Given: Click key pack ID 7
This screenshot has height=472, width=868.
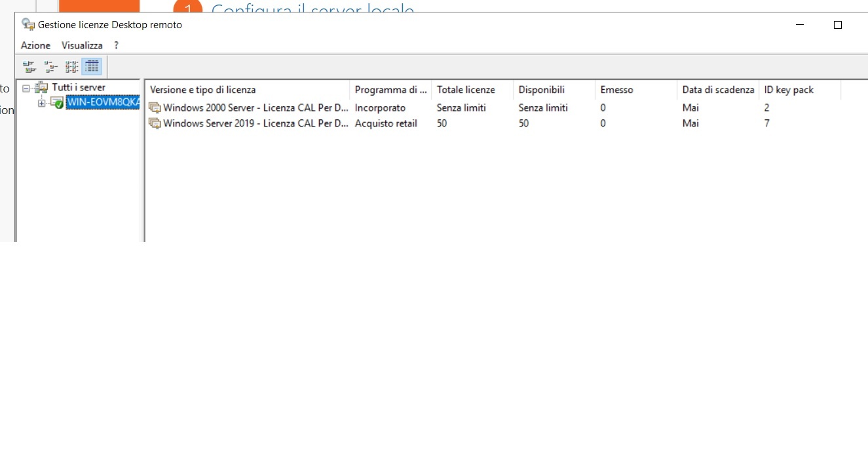Looking at the screenshot, I should pos(766,123).
